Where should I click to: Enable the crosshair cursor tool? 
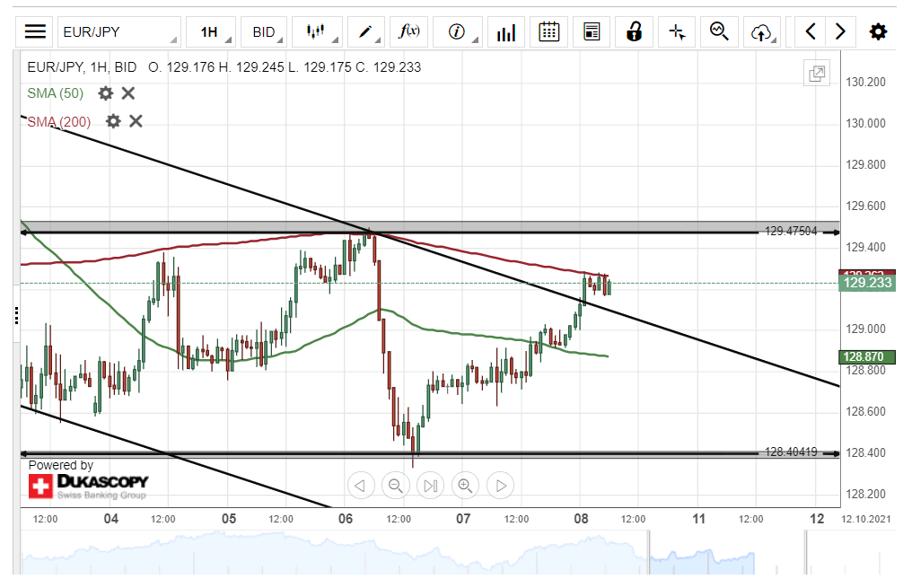(x=677, y=31)
